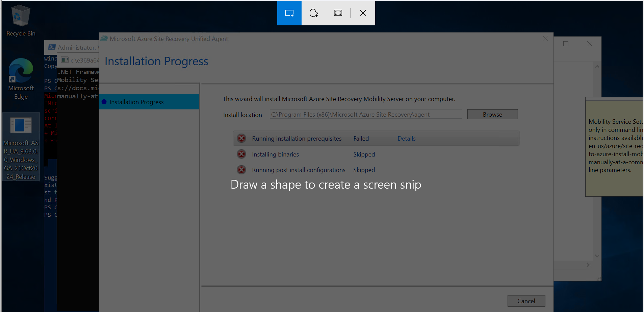
Task: Close the snipping toolbar
Action: tap(363, 13)
